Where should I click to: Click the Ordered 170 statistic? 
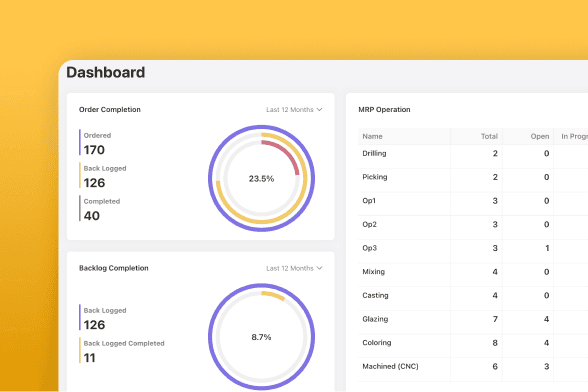pyautogui.click(x=96, y=143)
